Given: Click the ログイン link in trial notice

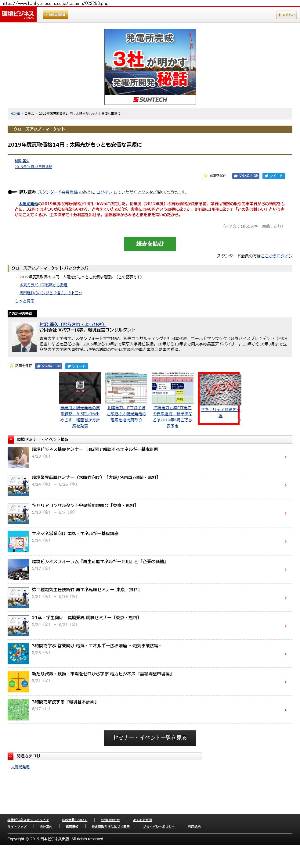Looking at the screenshot, I should pos(104,192).
